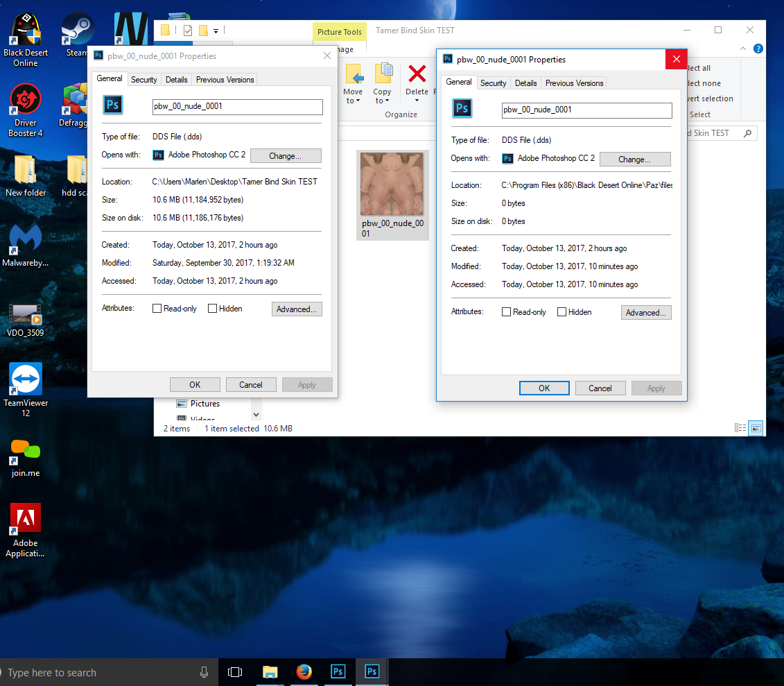The width and height of the screenshot is (784, 686).
Task: Click the Move to ribbon icon
Action: coord(354,75)
